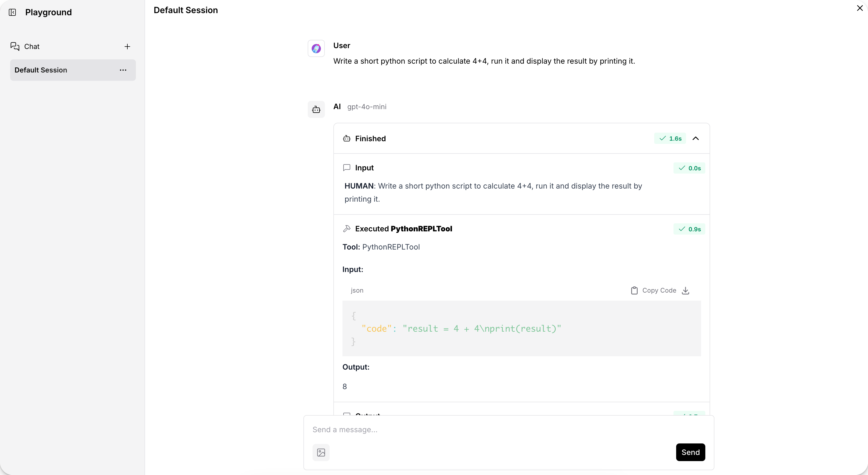Download the JSON code snippet

coord(685,290)
